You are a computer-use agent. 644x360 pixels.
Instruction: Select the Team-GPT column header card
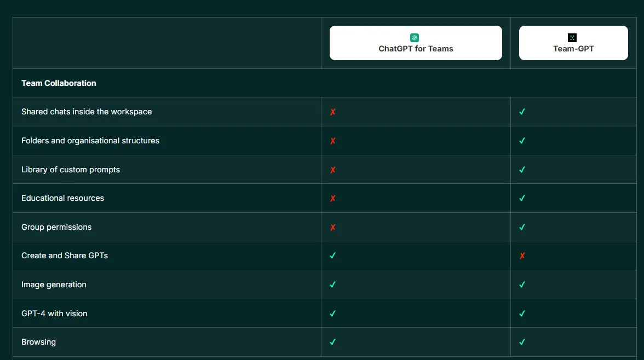573,43
